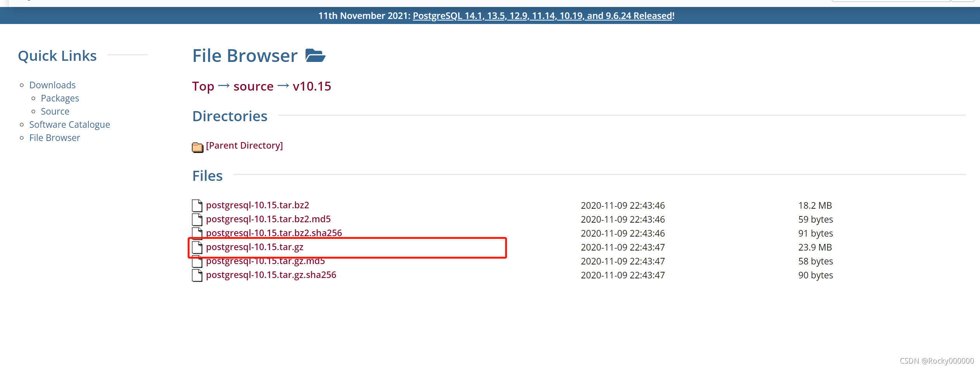The height and width of the screenshot is (369, 980).
Task: Go to source in breadcrumb
Action: click(x=254, y=86)
